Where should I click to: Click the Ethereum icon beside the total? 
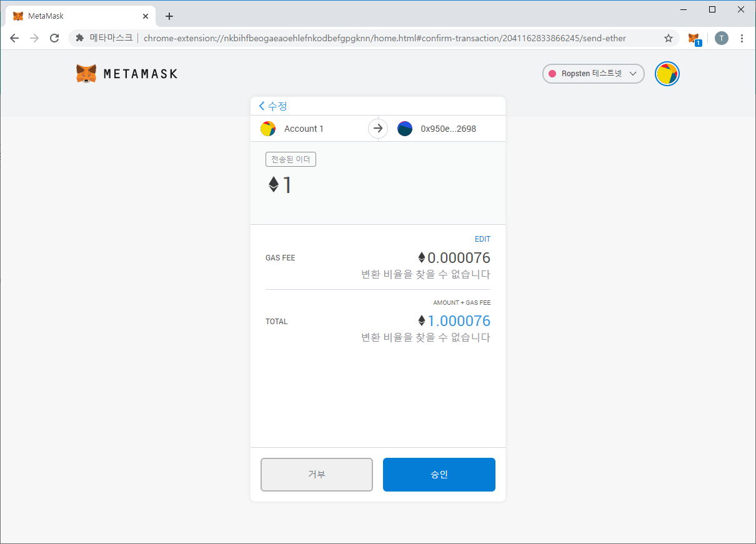[x=422, y=321]
